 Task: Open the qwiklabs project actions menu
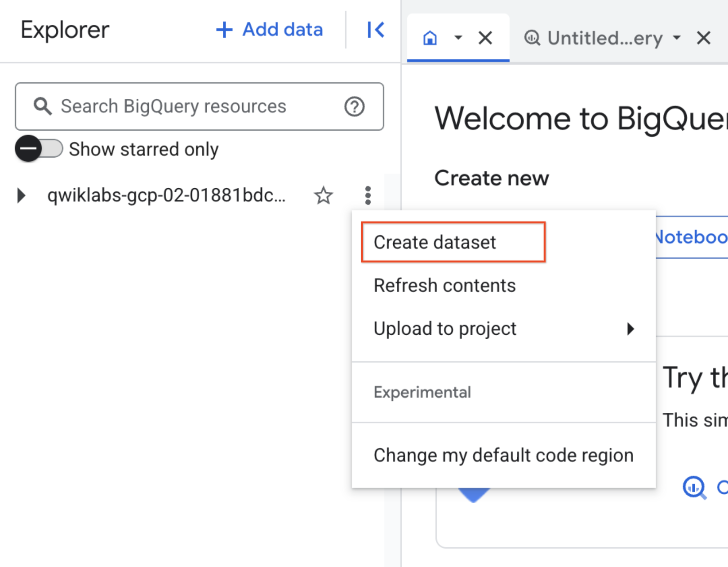click(368, 195)
